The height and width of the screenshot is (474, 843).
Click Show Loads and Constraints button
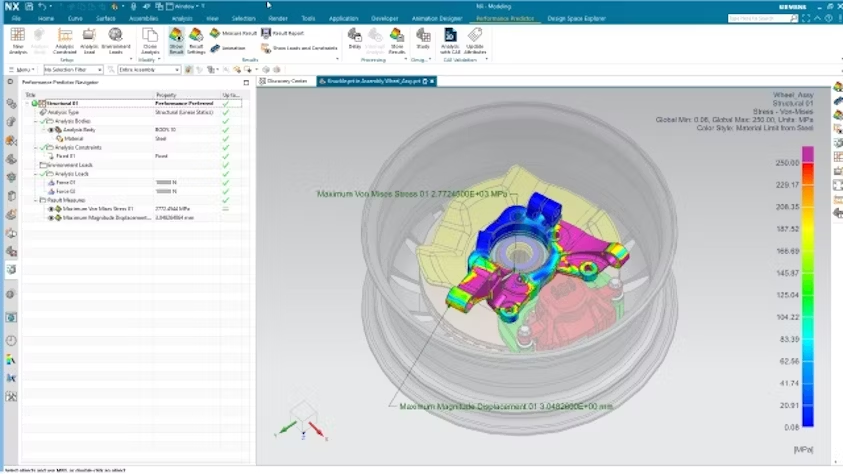298,48
